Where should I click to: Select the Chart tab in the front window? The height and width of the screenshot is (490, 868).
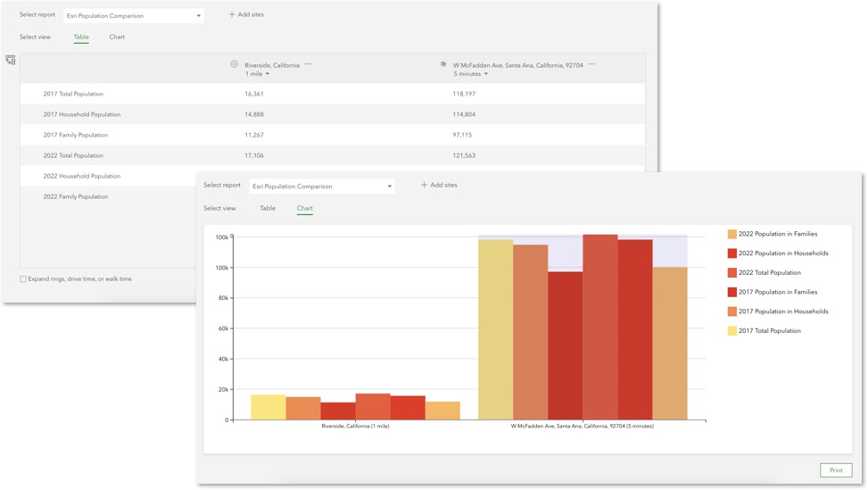pos(304,208)
